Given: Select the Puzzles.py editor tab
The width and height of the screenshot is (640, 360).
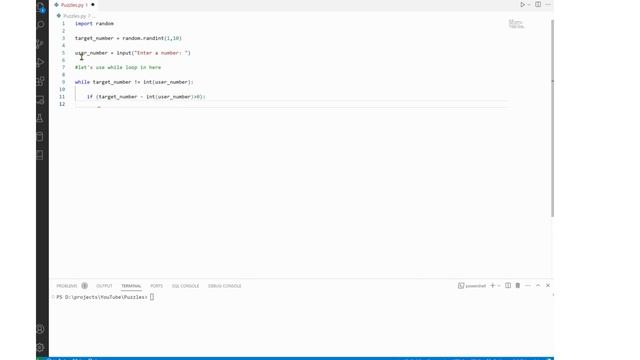Looking at the screenshot, I should (x=75, y=5).
